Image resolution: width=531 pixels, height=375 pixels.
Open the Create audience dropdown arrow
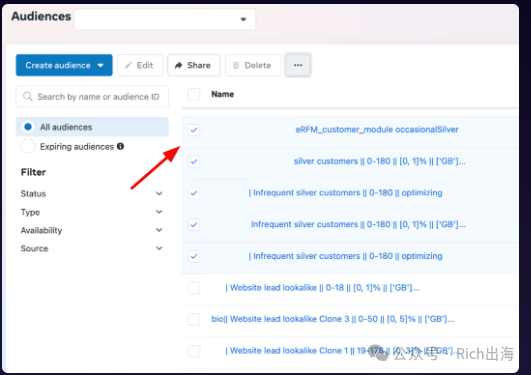pos(101,65)
